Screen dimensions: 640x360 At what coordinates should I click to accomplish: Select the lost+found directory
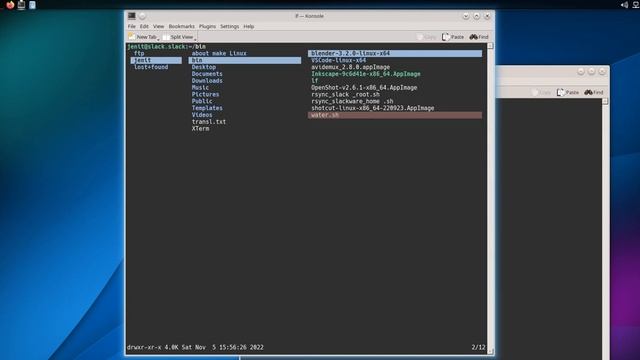click(151, 67)
